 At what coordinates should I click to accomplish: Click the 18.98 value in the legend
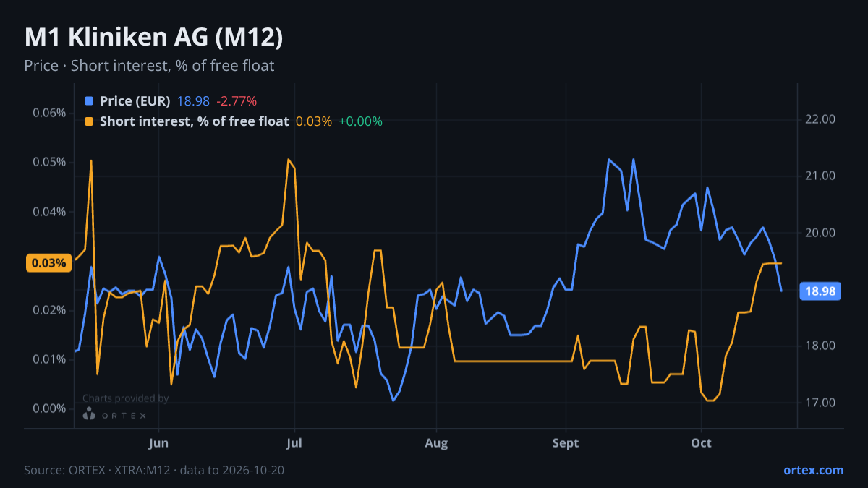click(193, 101)
